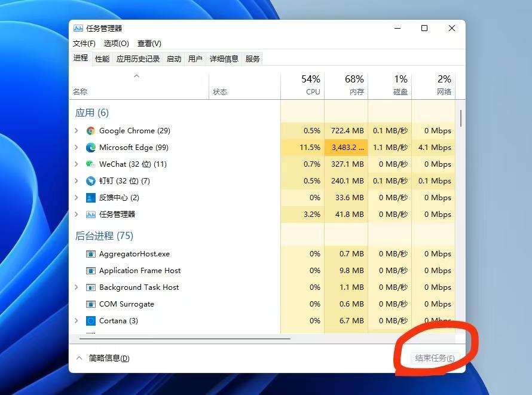
Task: Click the Task Manager title bar icon
Action: pos(78,28)
